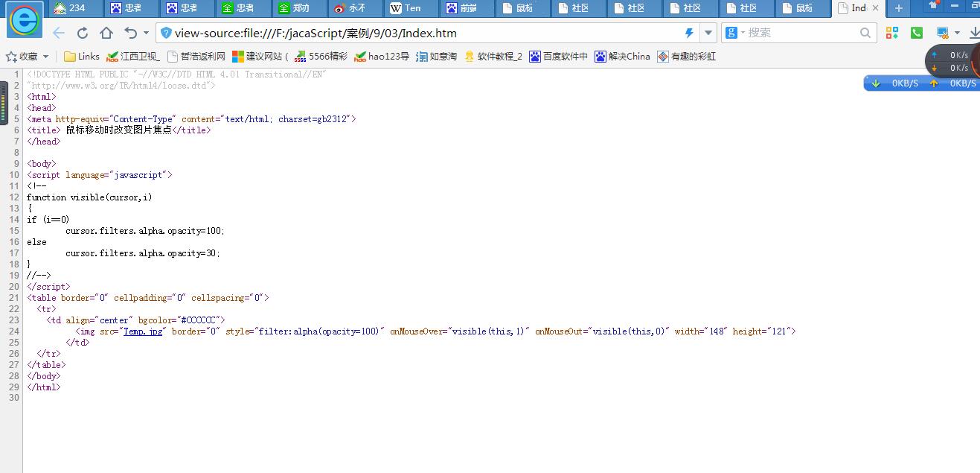
Task: Click the shirt skin icon
Action: click(x=934, y=5)
